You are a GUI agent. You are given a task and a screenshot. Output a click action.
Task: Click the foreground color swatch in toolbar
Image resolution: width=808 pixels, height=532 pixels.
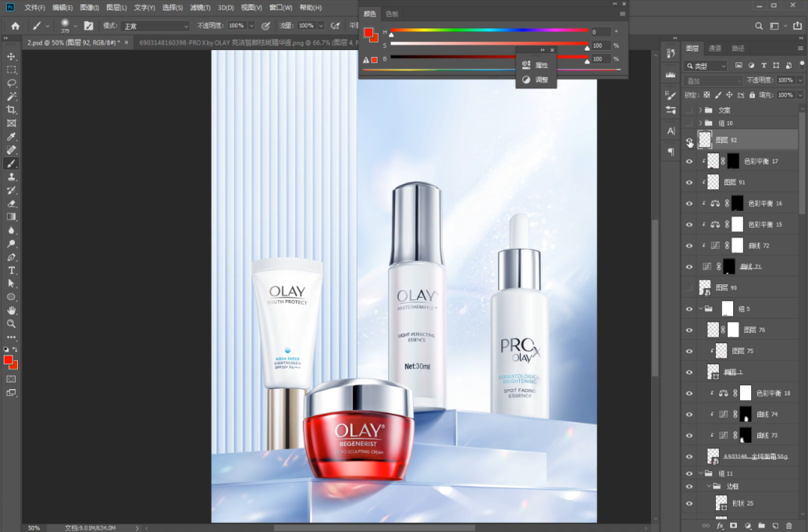tap(8, 361)
